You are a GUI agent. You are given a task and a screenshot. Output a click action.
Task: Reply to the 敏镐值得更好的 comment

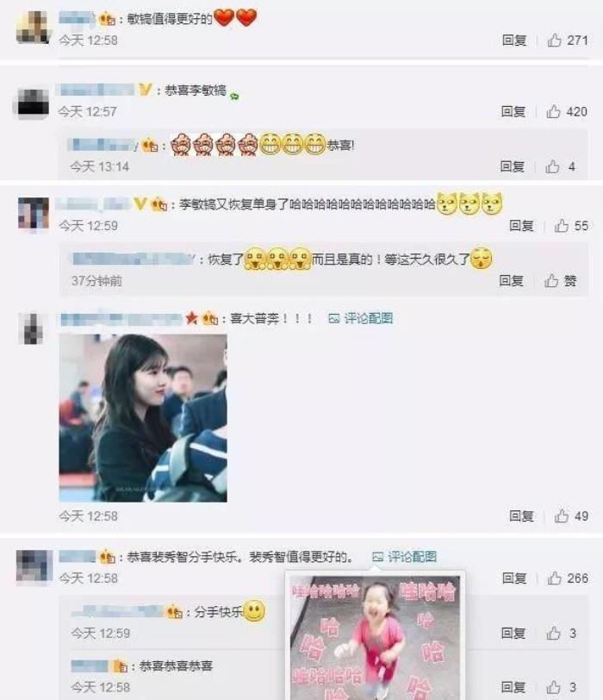coord(513,41)
